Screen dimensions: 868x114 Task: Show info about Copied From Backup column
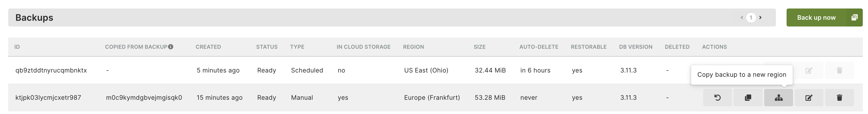click(x=171, y=47)
